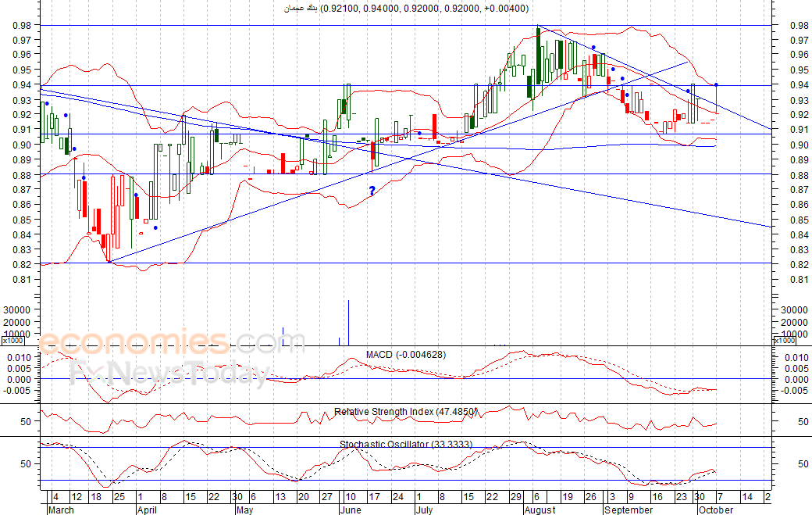
Task: Click the date label 27 in May
Action: pos(327,497)
